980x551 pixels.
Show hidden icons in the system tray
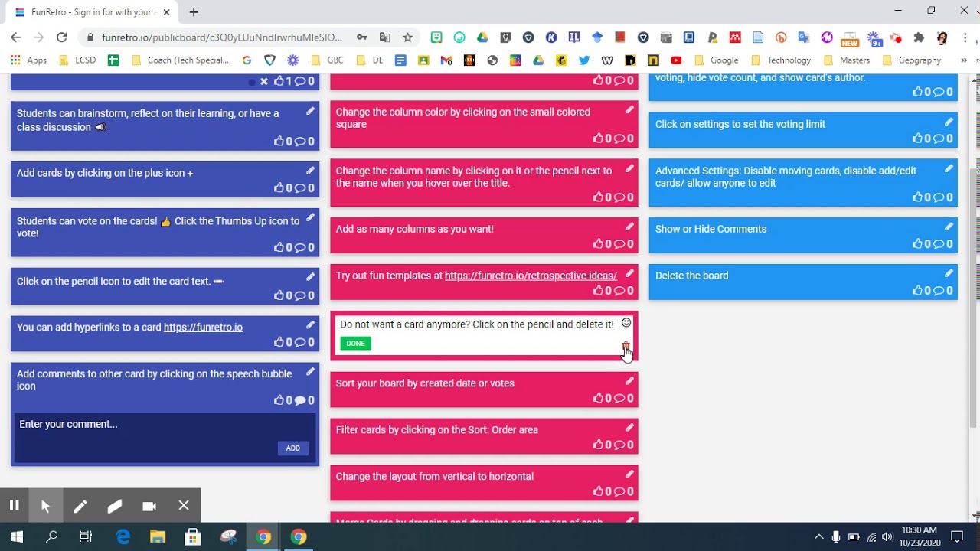pyautogui.click(x=818, y=536)
